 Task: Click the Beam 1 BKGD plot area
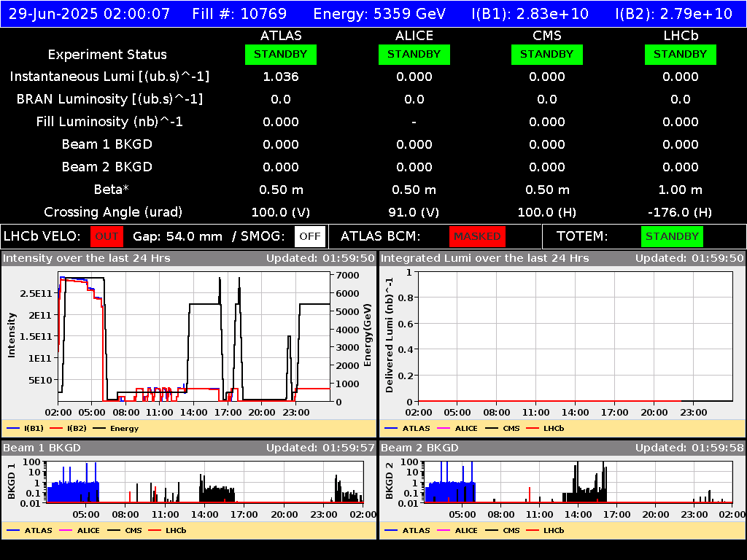tap(205, 482)
